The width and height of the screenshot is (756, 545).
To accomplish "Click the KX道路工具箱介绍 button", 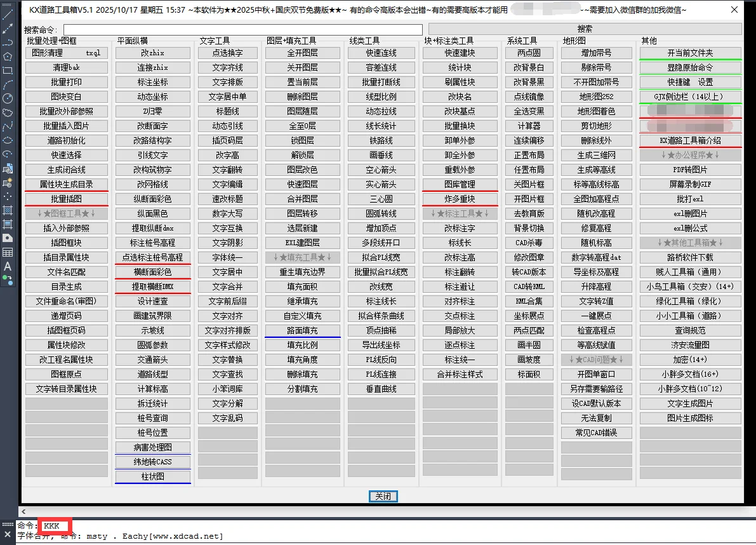I will coord(691,141).
